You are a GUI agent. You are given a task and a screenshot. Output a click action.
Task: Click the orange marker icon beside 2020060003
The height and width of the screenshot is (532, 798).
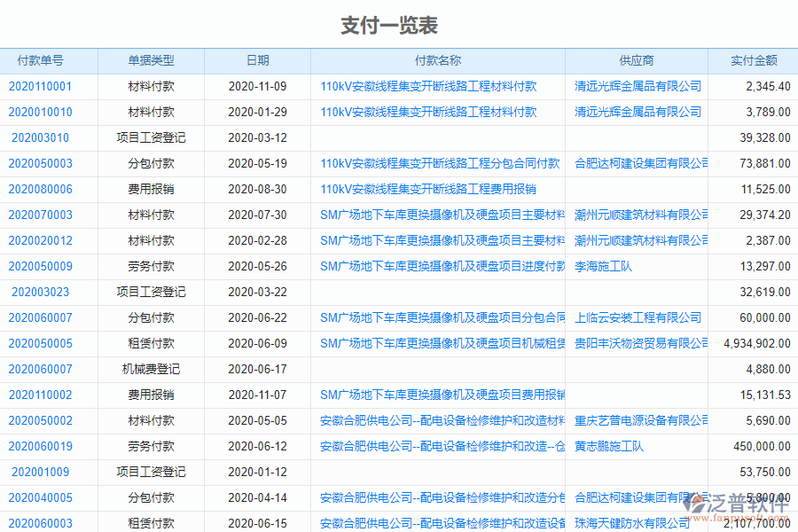coord(9,524)
